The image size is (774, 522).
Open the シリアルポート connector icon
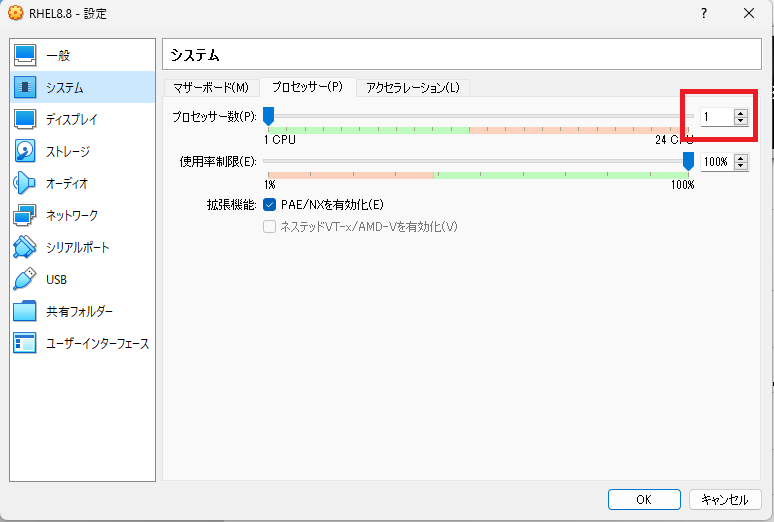[25, 247]
